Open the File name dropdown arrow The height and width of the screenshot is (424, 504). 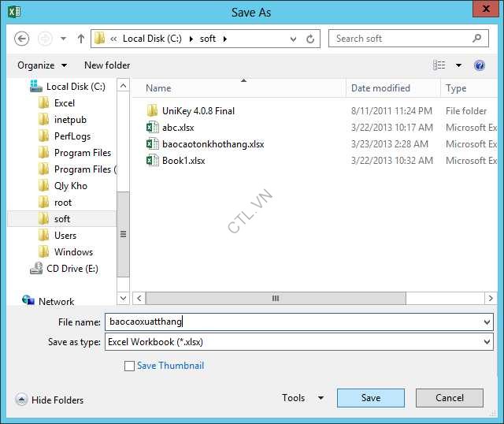click(x=487, y=322)
